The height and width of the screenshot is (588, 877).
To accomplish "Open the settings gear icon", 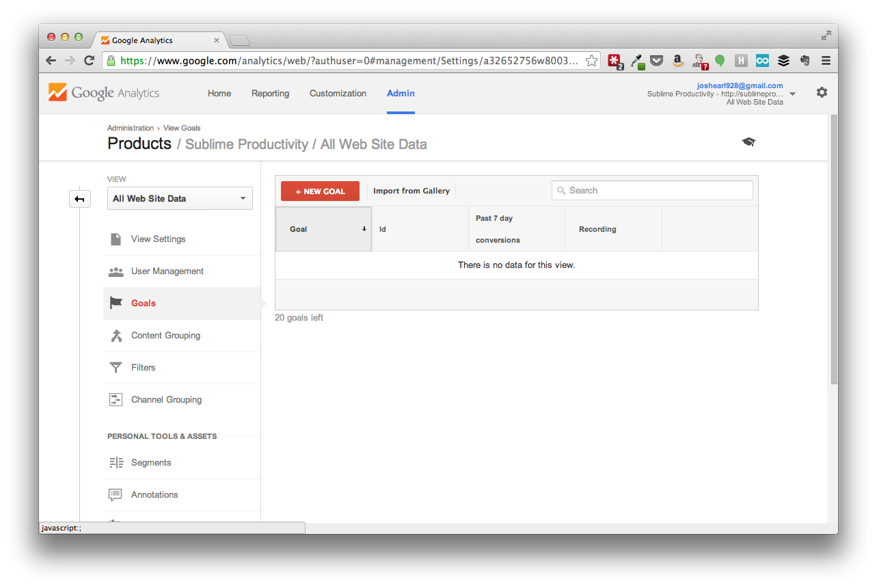I will point(822,92).
